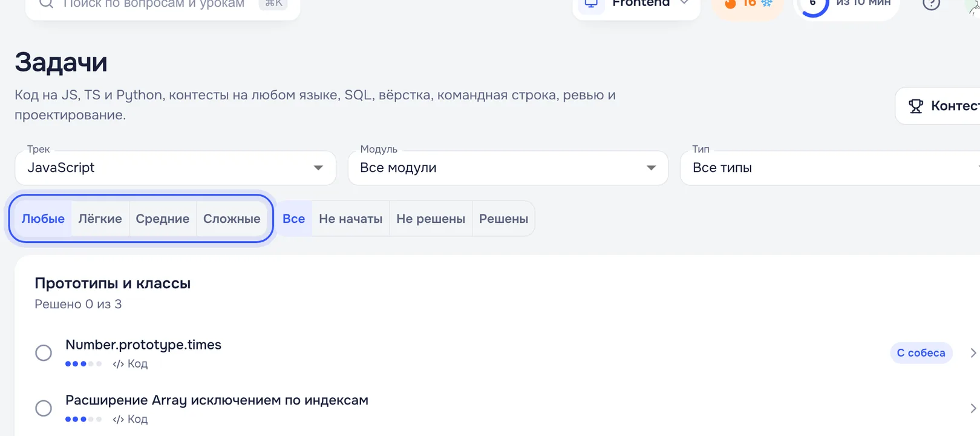The width and height of the screenshot is (980, 436).
Task: Select the Лёгкие difficulty filter
Action: tap(100, 219)
